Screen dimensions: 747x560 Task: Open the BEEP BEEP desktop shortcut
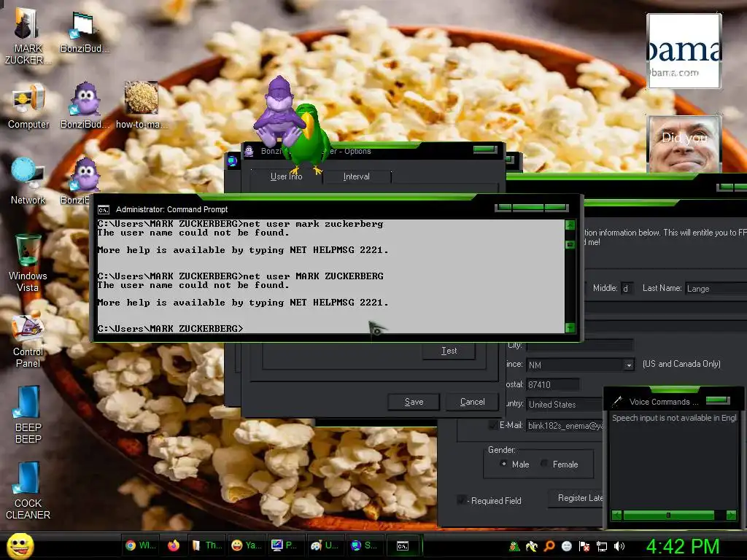pyautogui.click(x=28, y=415)
